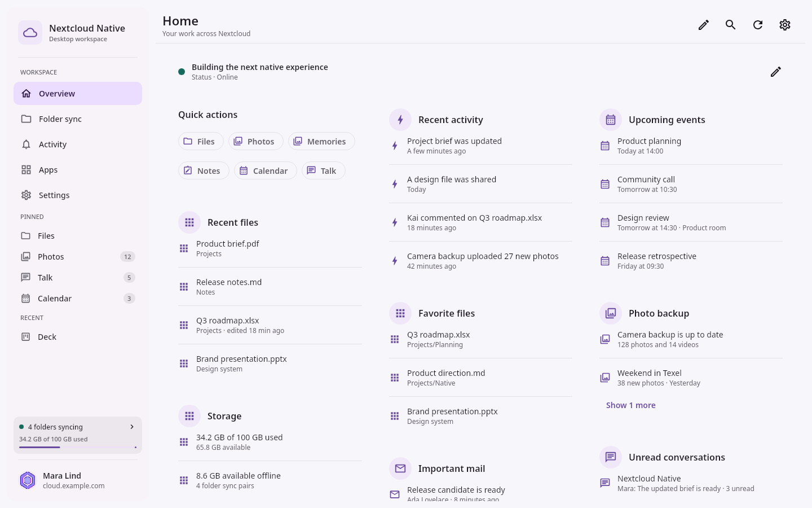Open Kai commented on Q3 roadmap.xlsx
The image size is (812, 508).
tap(480, 222)
